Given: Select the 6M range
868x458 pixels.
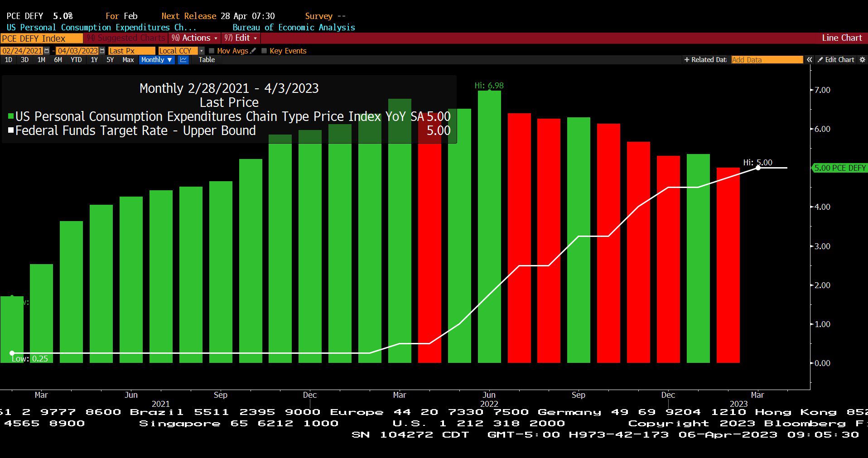Looking at the screenshot, I should coord(58,60).
